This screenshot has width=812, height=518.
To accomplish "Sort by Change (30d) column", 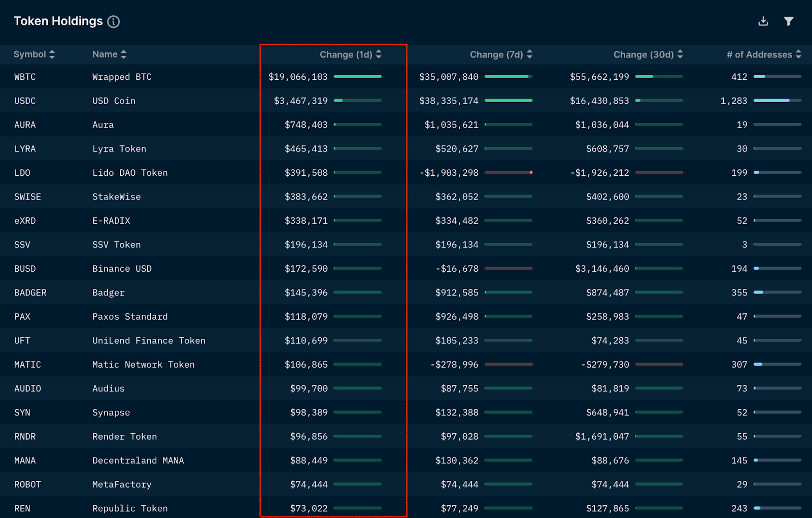I will (x=649, y=54).
